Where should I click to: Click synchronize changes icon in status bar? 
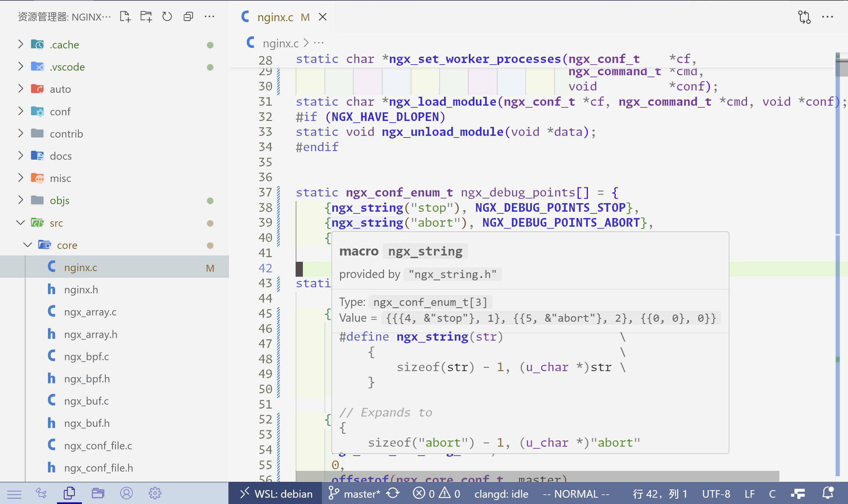(393, 493)
